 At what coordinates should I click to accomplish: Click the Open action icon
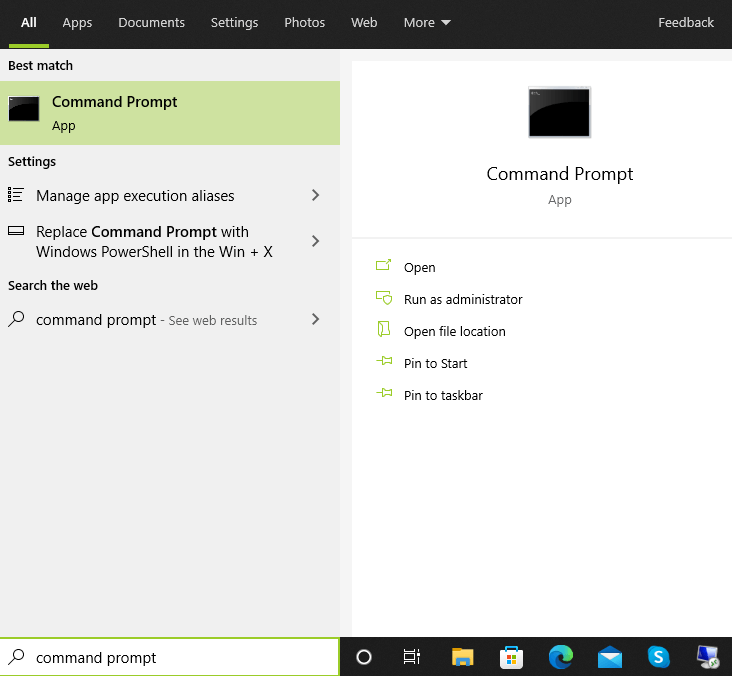coord(384,265)
